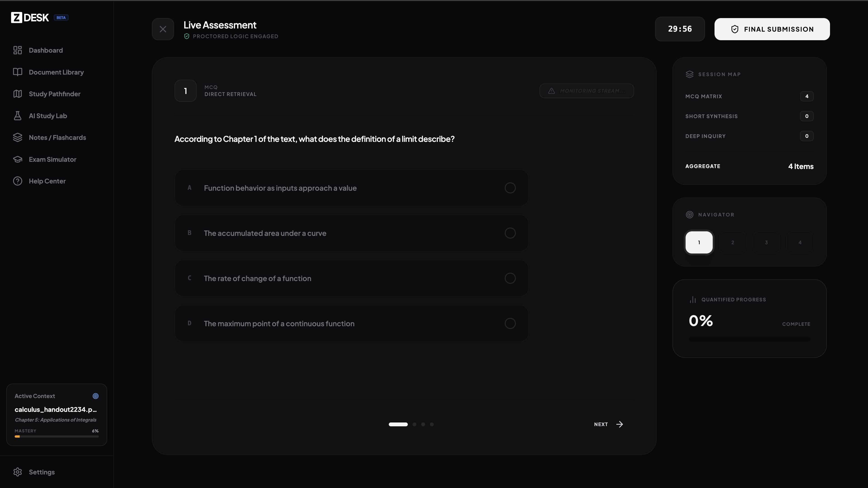Open Document Library via its book icon

(x=18, y=72)
